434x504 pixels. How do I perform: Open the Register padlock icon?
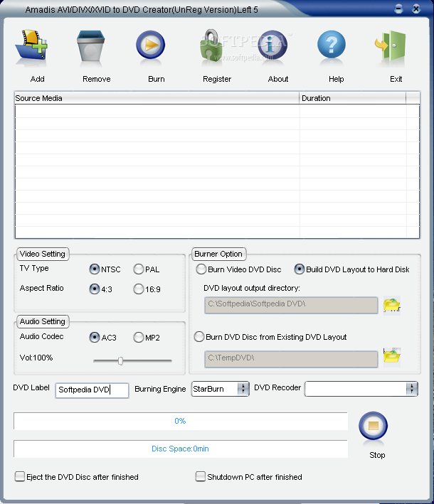pyautogui.click(x=212, y=45)
